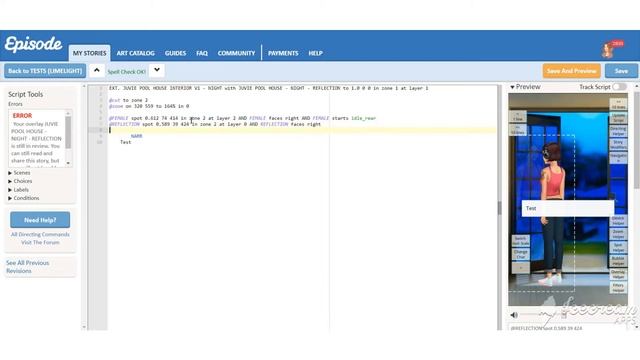Click the Change Char preview button
Screen dimensions: 640x360
pos(520,254)
